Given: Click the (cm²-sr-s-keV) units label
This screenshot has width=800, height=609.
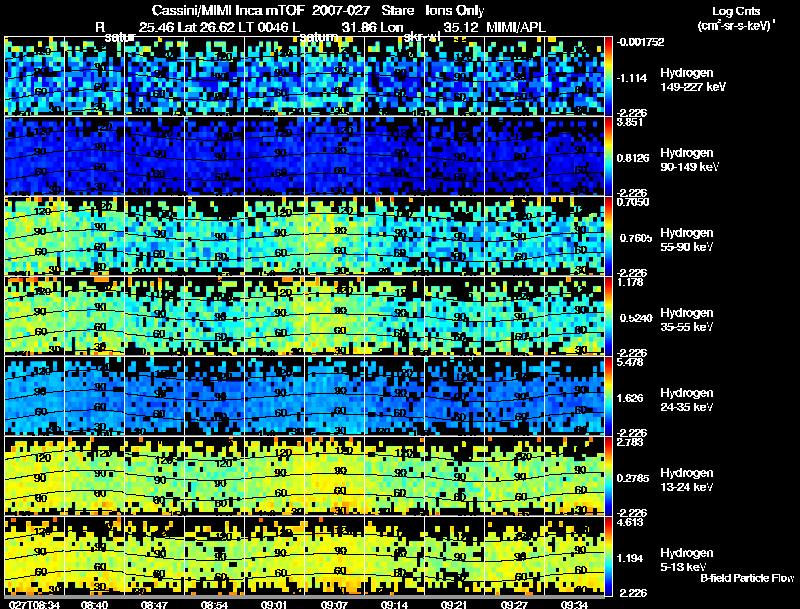Looking at the screenshot, I should click(737, 26).
